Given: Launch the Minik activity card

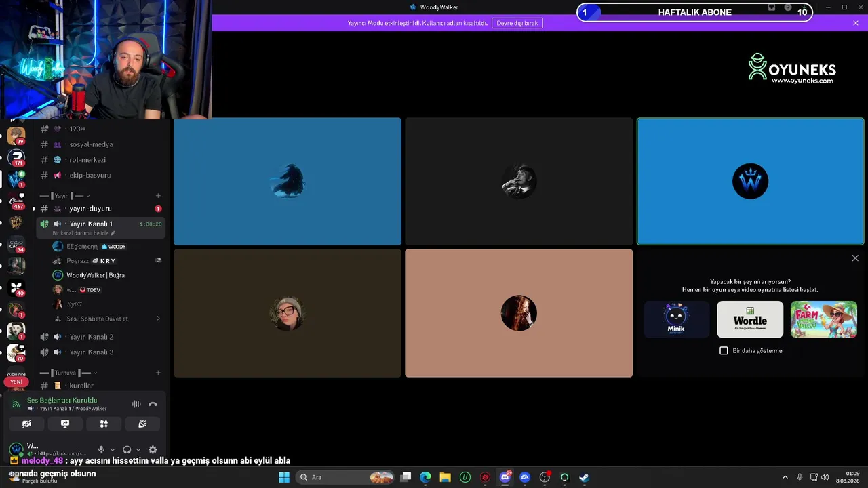Looking at the screenshot, I should (676, 319).
